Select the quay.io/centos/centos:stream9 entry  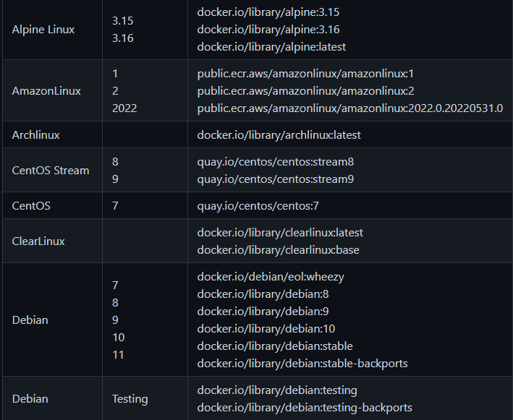point(276,179)
